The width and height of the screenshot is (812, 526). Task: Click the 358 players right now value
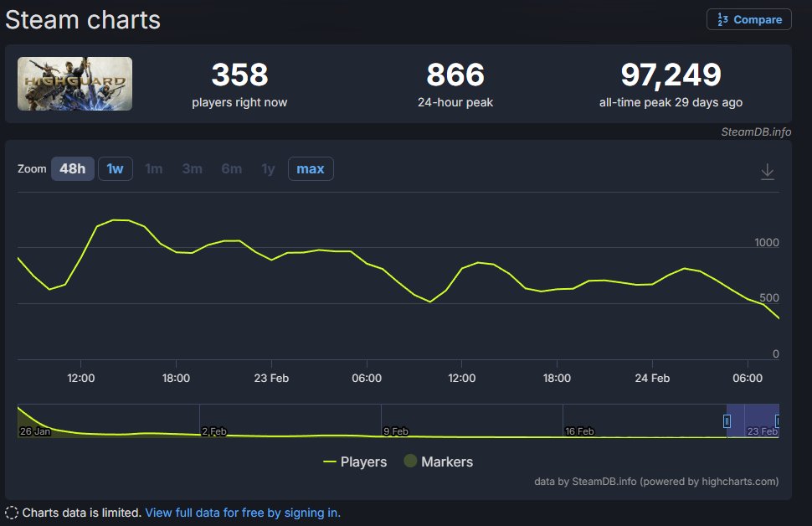239,75
